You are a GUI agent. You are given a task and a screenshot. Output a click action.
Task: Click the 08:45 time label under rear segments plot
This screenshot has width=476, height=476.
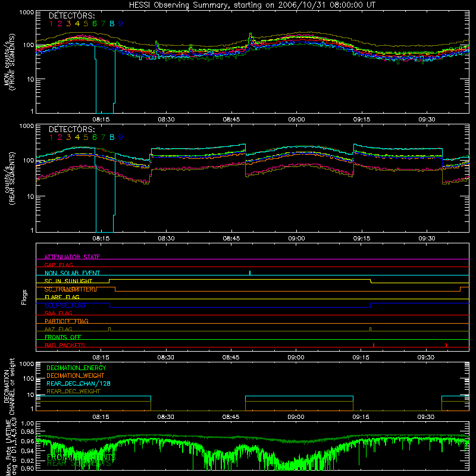click(x=231, y=239)
